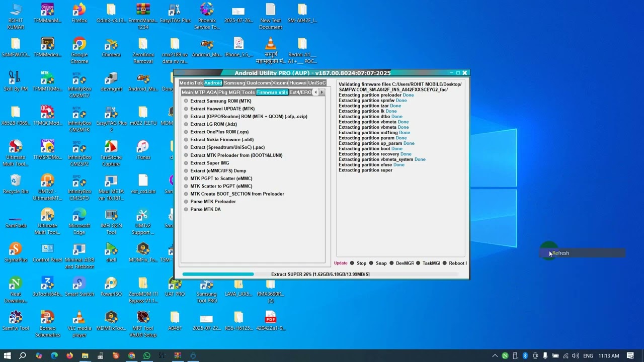Viewport: 644px width, 362px height.
Task: Open the Firefox desktop icon
Action: pos(79,14)
